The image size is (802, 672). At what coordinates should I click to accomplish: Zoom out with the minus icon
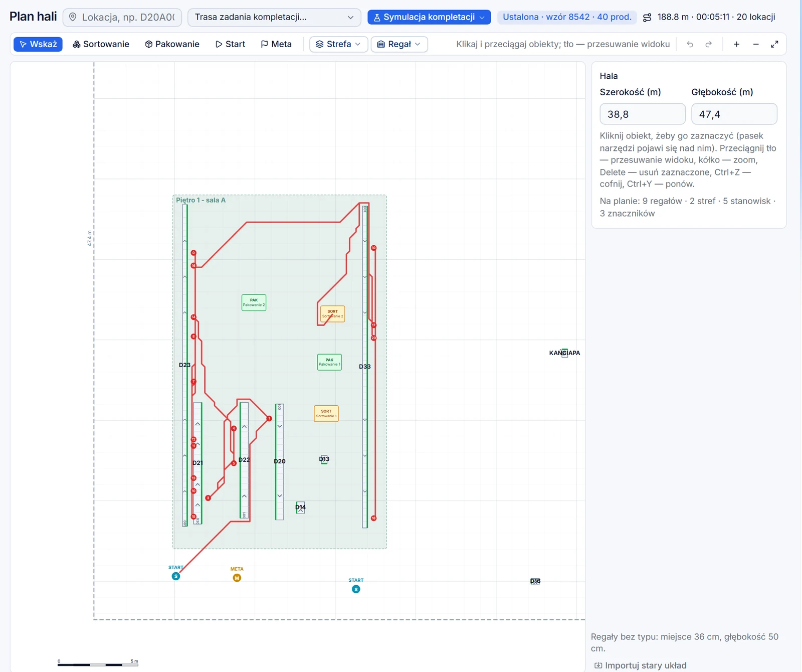[x=756, y=44]
